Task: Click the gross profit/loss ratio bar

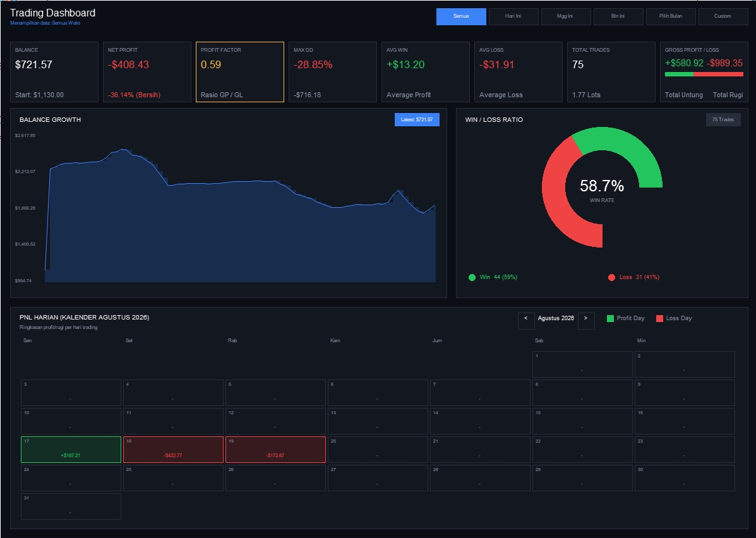Action: point(704,75)
